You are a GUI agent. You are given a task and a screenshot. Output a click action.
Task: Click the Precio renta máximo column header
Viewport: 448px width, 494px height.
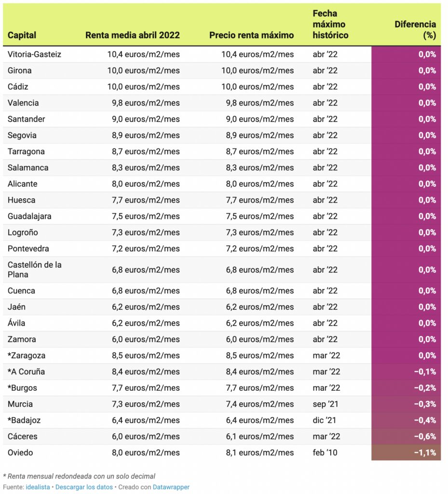pyautogui.click(x=251, y=35)
